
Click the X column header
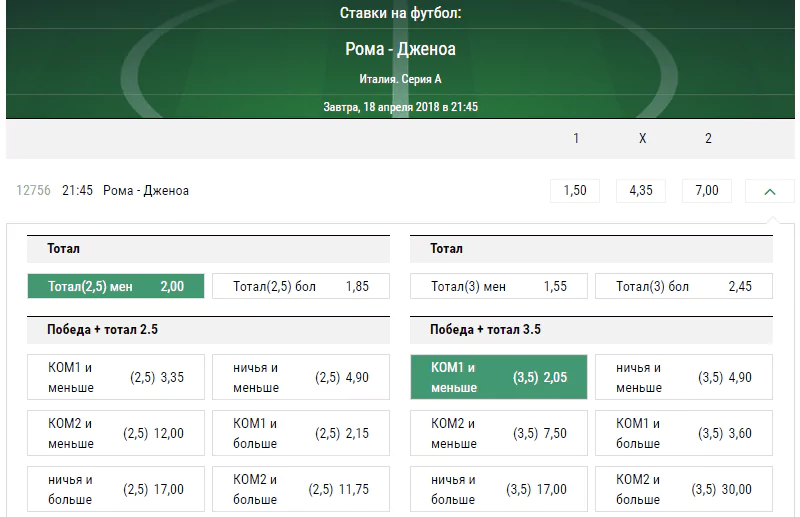click(642, 138)
